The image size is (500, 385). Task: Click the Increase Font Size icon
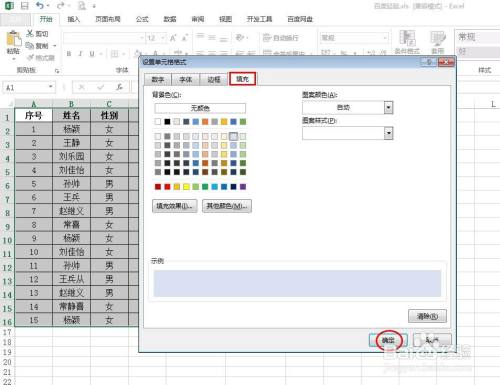(173, 38)
